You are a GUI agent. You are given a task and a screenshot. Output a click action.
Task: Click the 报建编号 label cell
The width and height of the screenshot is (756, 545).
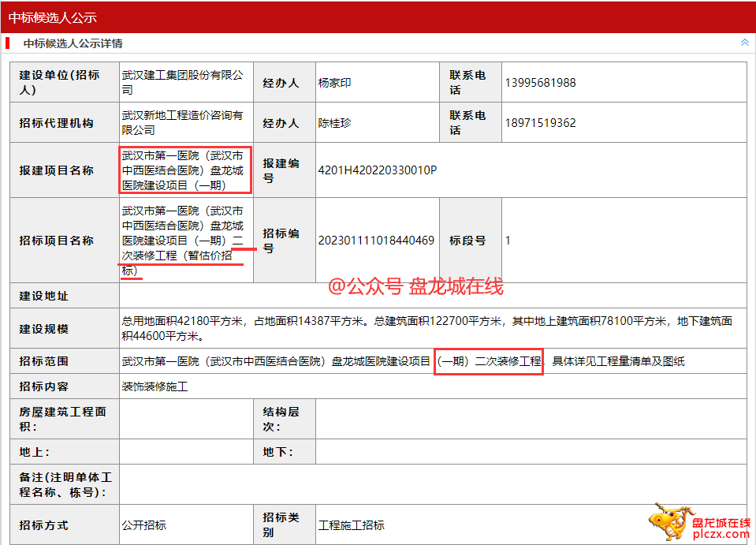[x=285, y=170]
